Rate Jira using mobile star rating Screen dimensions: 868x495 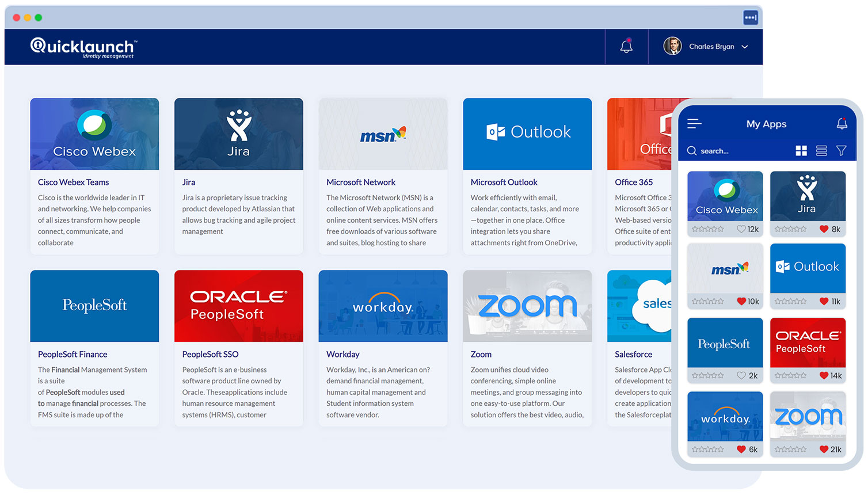pyautogui.click(x=791, y=229)
